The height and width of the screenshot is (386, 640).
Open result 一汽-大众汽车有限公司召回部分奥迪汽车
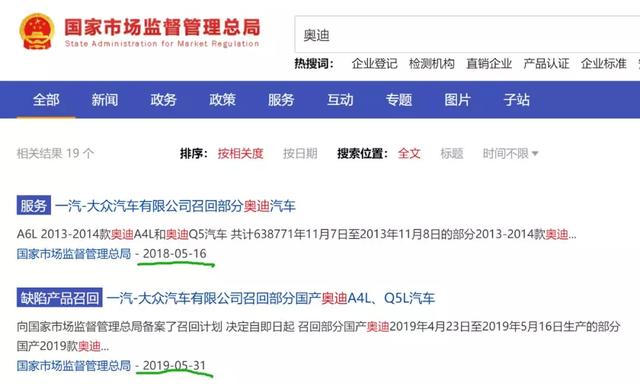175,206
